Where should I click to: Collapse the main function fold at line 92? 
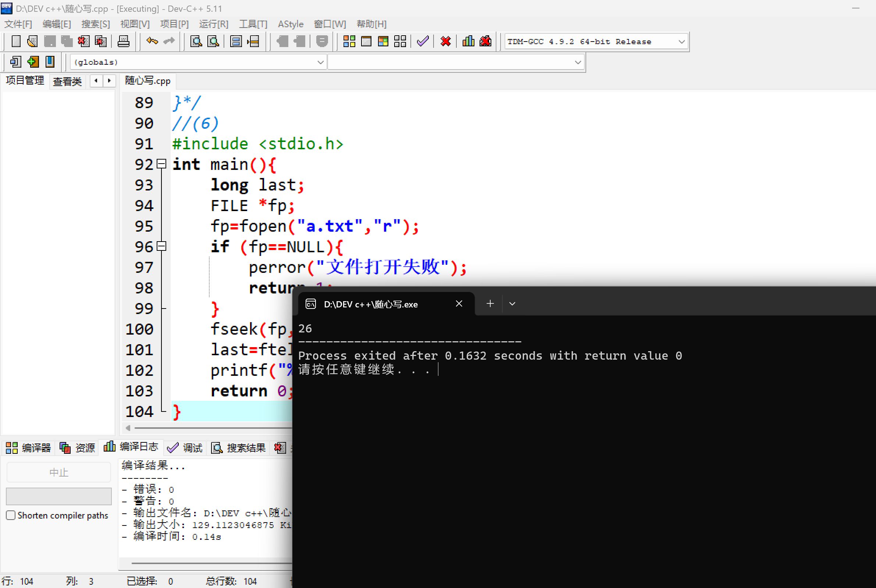tap(161, 164)
